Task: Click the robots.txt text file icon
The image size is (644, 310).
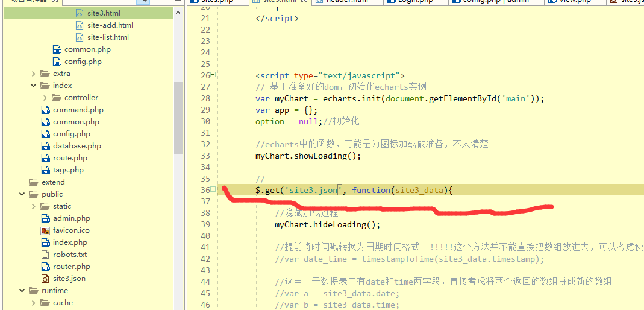Action: (45, 255)
